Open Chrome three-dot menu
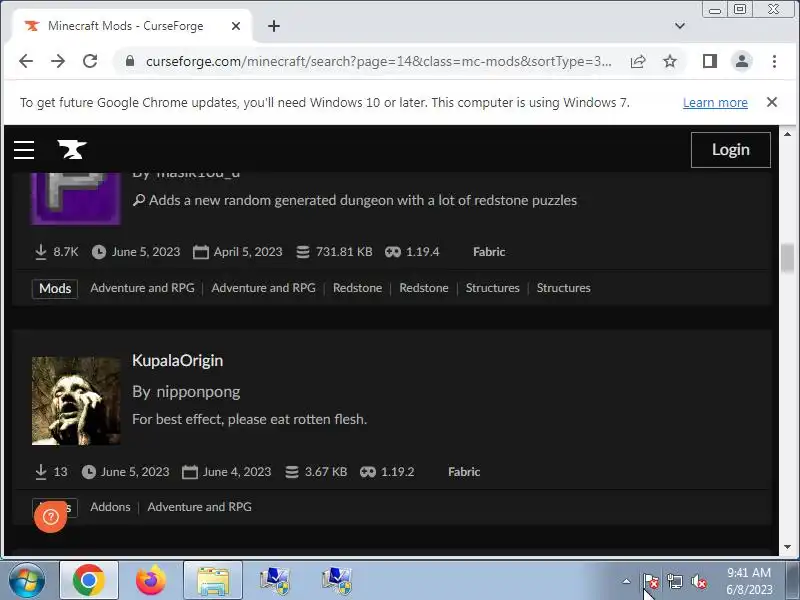This screenshot has height=600, width=800. click(774, 62)
